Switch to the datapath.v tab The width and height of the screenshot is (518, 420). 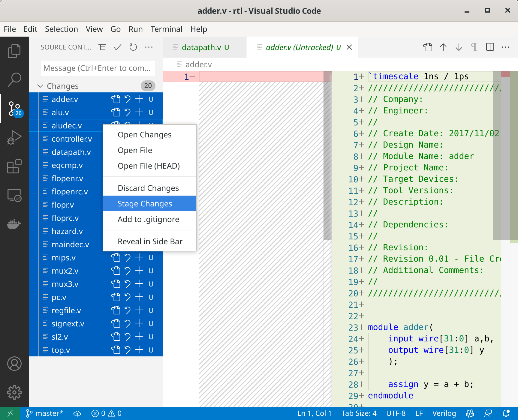pos(201,47)
